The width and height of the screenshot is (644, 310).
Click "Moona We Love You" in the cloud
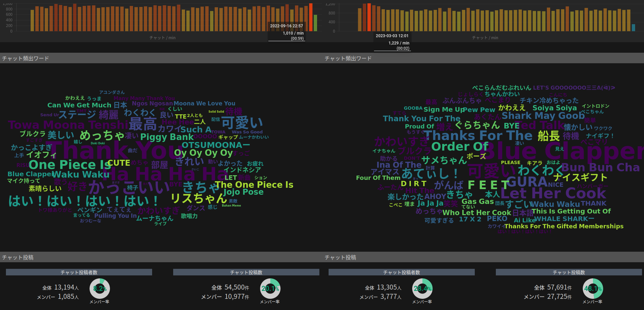[x=204, y=103]
